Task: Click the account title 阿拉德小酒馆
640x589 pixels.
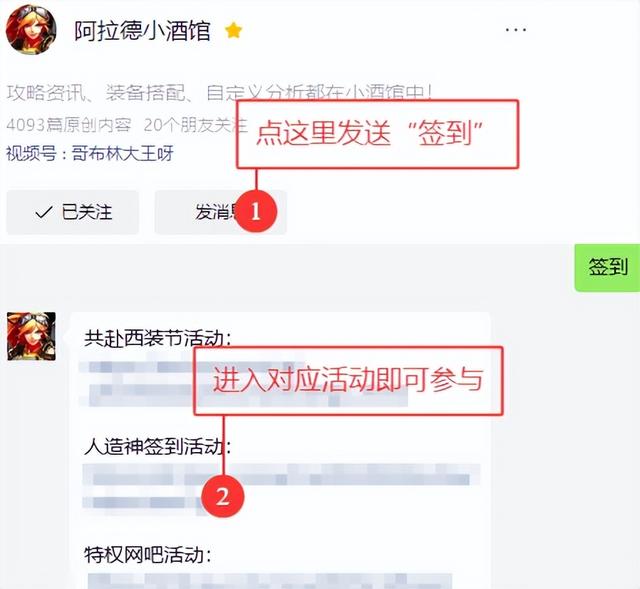Action: pyautogui.click(x=142, y=31)
